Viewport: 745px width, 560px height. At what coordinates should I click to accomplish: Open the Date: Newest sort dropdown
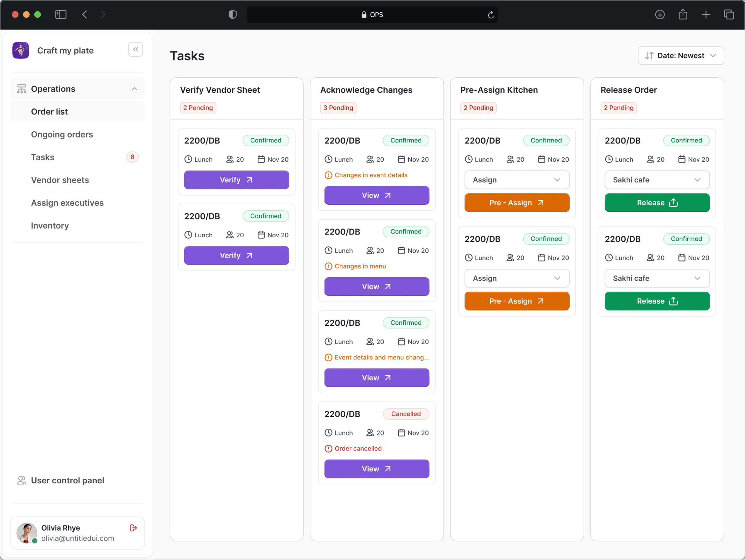point(681,56)
